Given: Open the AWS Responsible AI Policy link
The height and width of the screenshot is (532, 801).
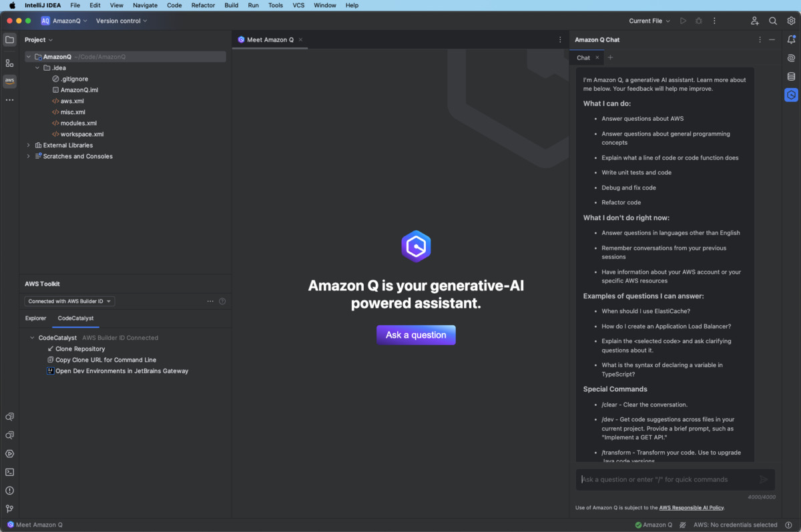Looking at the screenshot, I should click(x=692, y=507).
